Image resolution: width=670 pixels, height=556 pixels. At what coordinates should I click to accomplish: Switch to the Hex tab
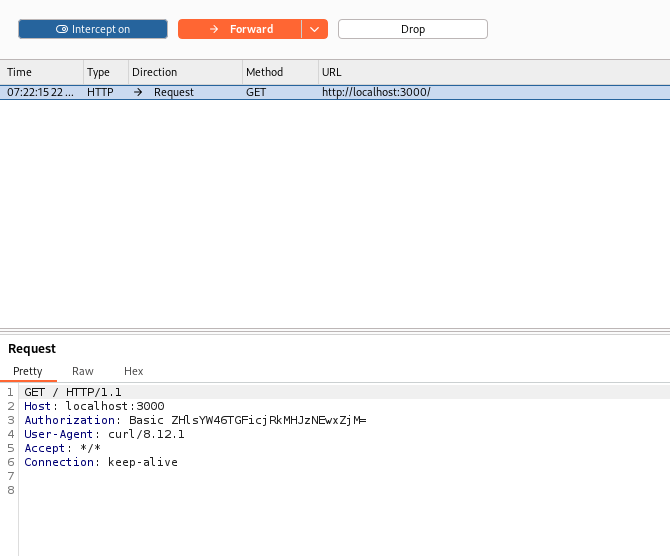(x=133, y=371)
